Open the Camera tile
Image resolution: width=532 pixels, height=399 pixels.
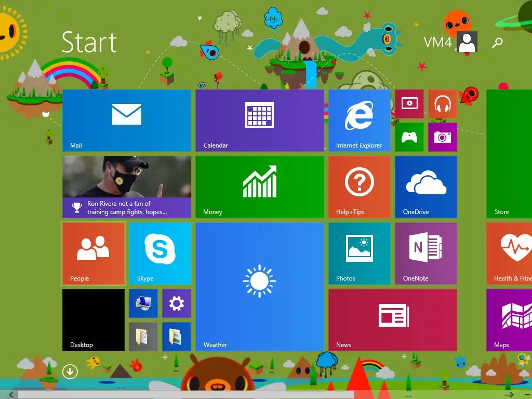tap(443, 137)
